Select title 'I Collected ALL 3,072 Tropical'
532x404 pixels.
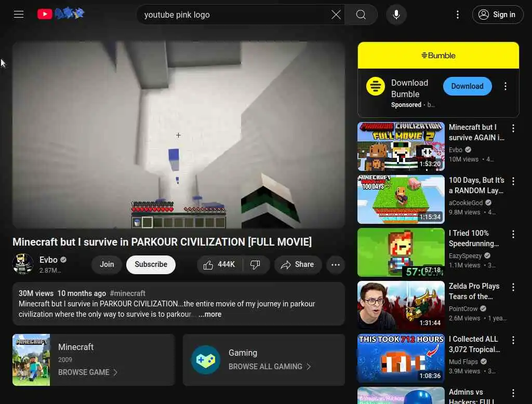click(x=474, y=344)
